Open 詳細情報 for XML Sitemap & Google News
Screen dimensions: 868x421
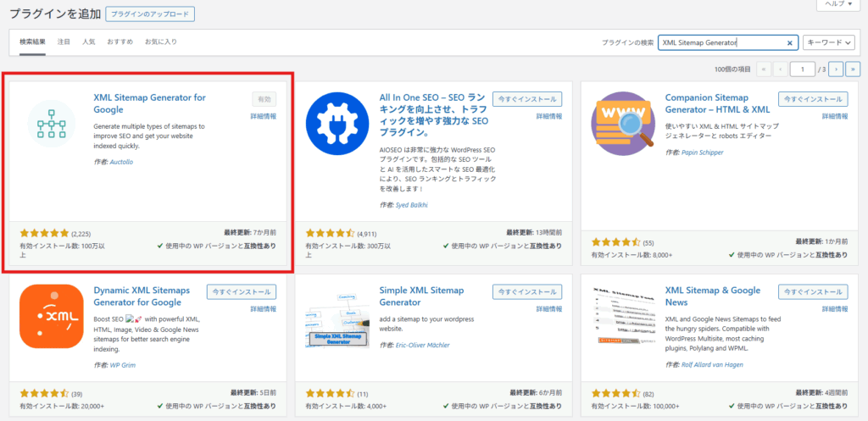(x=834, y=308)
